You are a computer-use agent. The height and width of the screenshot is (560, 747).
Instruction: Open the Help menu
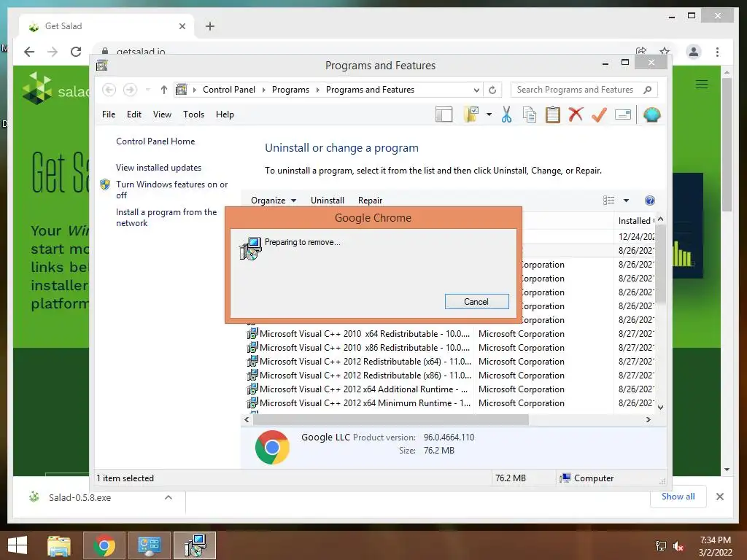(x=225, y=114)
